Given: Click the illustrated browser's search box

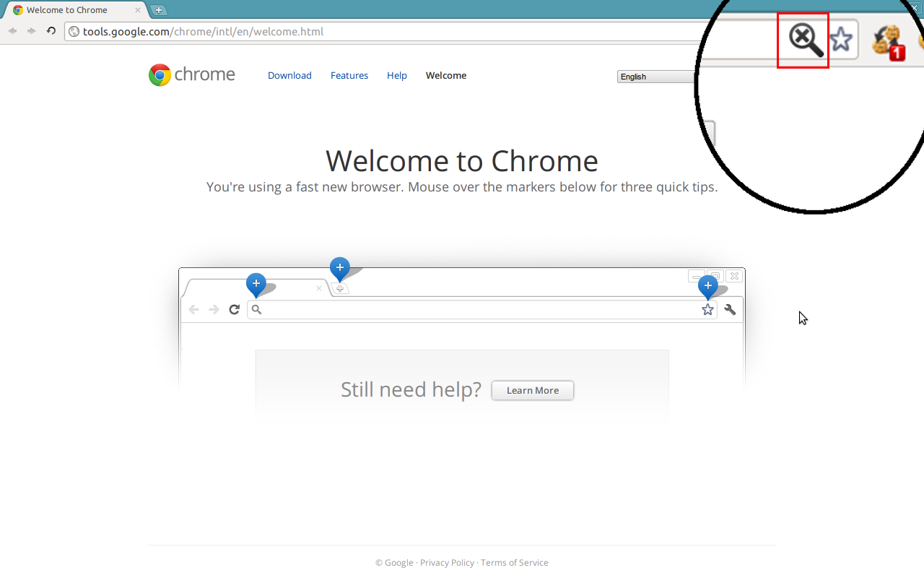Looking at the screenshot, I should (x=481, y=309).
